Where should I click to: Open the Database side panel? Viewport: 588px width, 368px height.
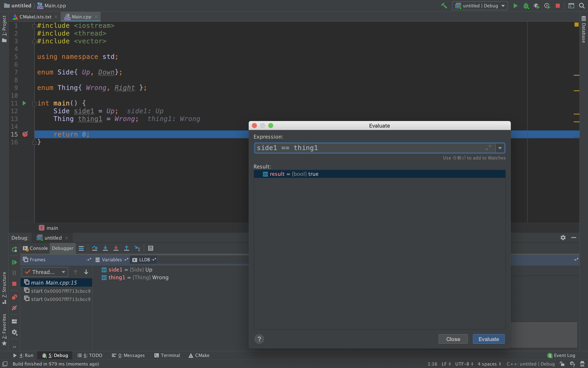(x=583, y=29)
